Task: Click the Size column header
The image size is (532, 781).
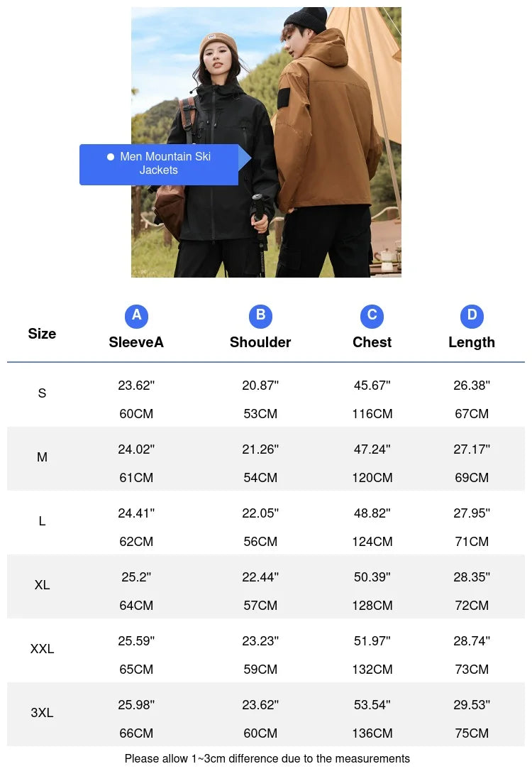Action: (x=42, y=334)
